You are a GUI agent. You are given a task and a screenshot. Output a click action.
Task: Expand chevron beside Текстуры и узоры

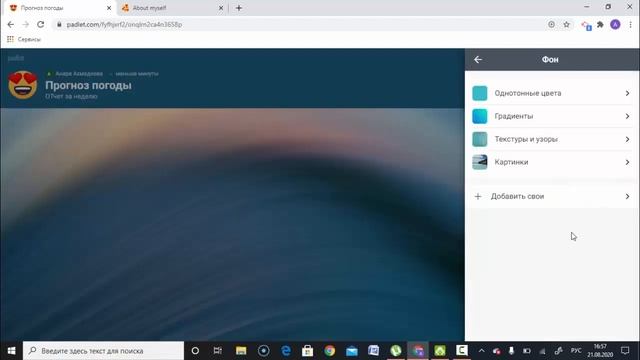[627, 139]
